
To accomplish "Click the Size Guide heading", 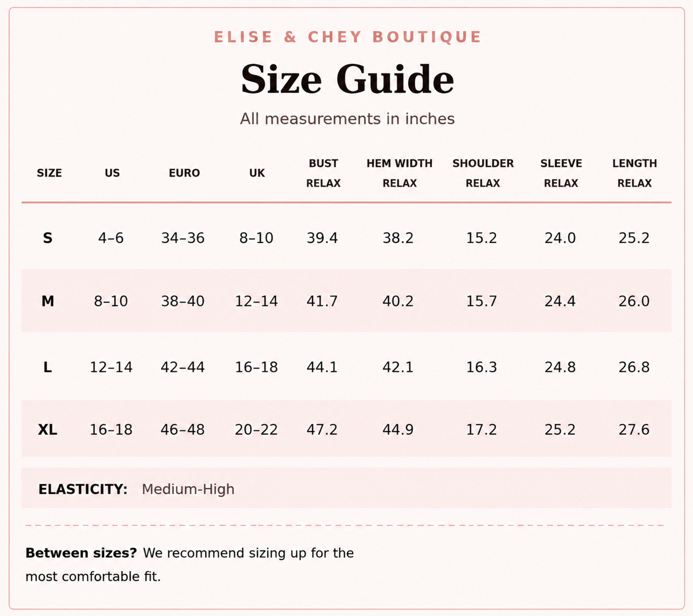I will [x=347, y=80].
